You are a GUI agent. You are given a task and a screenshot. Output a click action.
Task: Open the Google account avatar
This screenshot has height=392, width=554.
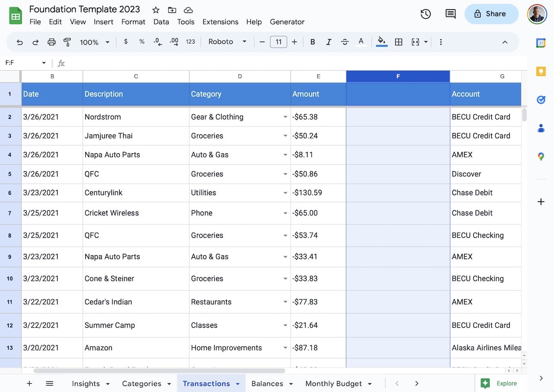(x=537, y=14)
